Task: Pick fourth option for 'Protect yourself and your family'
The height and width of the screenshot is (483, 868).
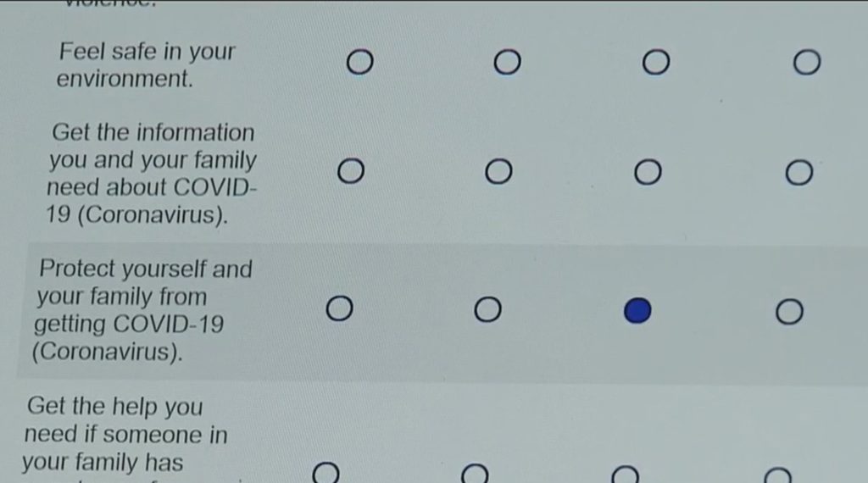Action: coord(789,313)
